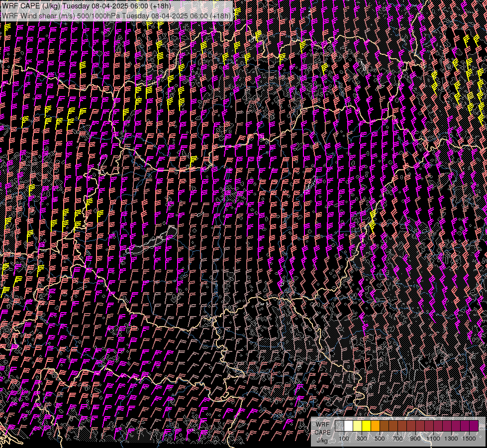Click the 'WRF CAPE (J/kg)' title line
The width and height of the screenshot is (487, 448).
pos(87,6)
